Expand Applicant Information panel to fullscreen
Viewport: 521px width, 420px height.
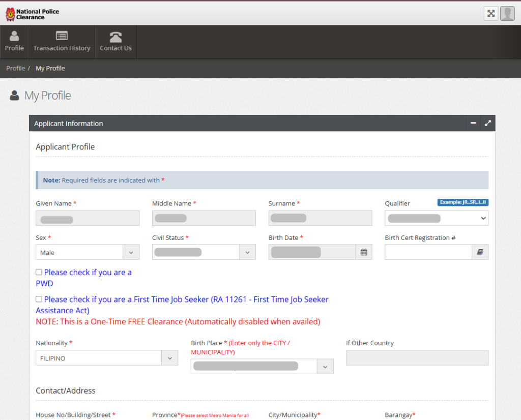tap(488, 123)
